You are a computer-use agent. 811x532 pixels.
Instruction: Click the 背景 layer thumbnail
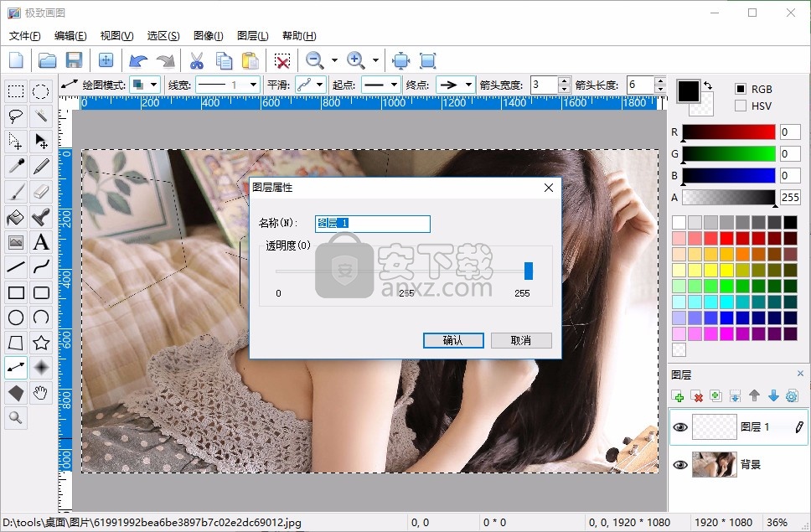[715, 464]
